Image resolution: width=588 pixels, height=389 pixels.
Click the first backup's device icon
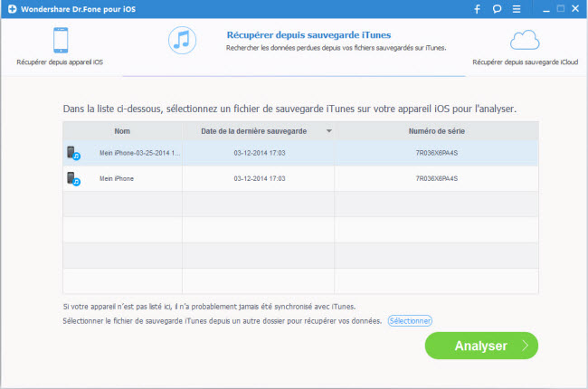point(73,153)
